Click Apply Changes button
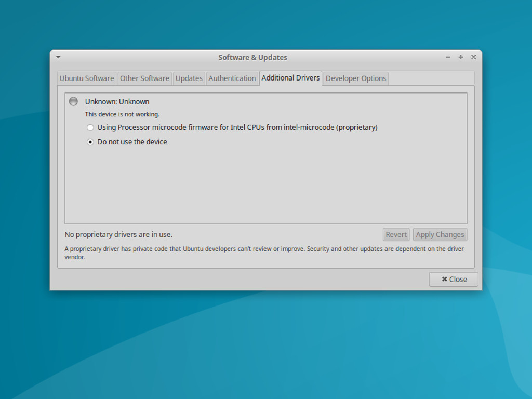Screen dimensions: 532x399 pyautogui.click(x=440, y=234)
